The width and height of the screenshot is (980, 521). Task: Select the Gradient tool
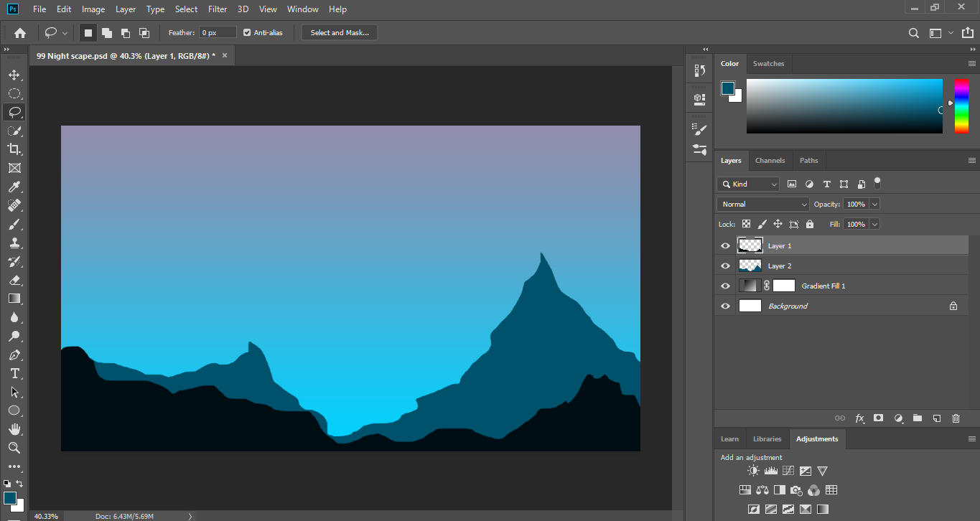14,299
